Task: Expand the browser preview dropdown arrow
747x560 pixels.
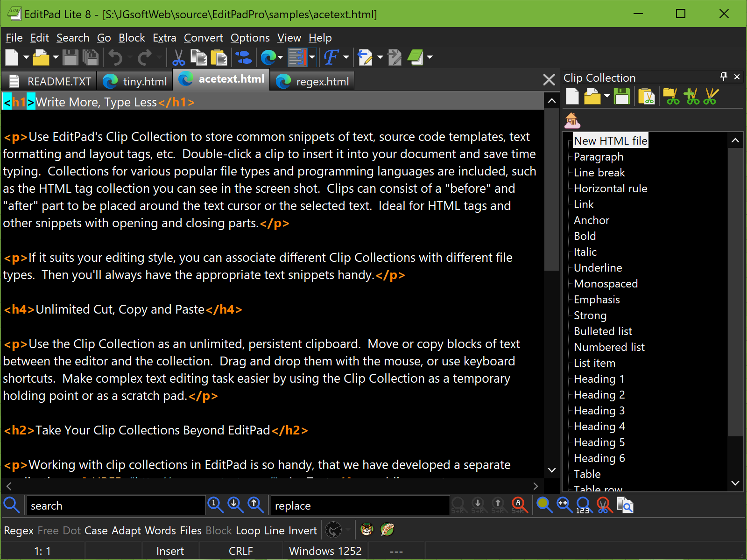Action: tap(280, 57)
